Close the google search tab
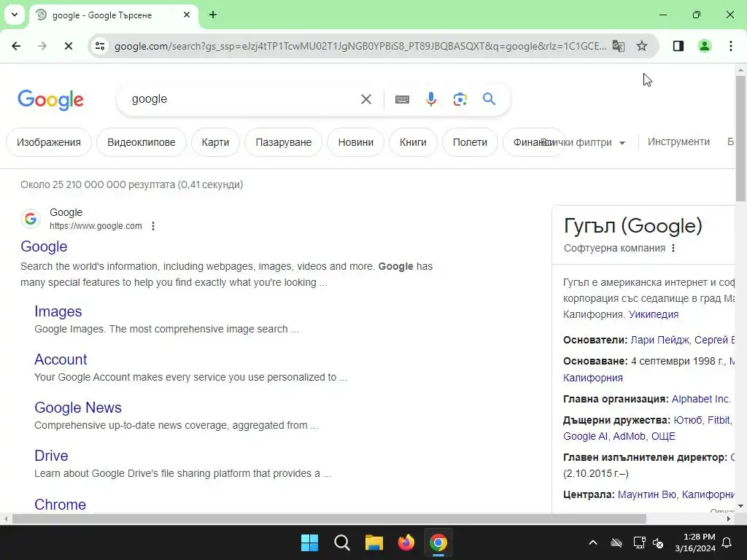 pyautogui.click(x=187, y=15)
